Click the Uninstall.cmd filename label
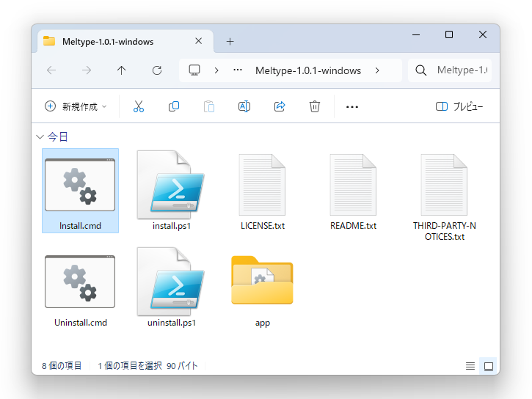 tap(81, 323)
